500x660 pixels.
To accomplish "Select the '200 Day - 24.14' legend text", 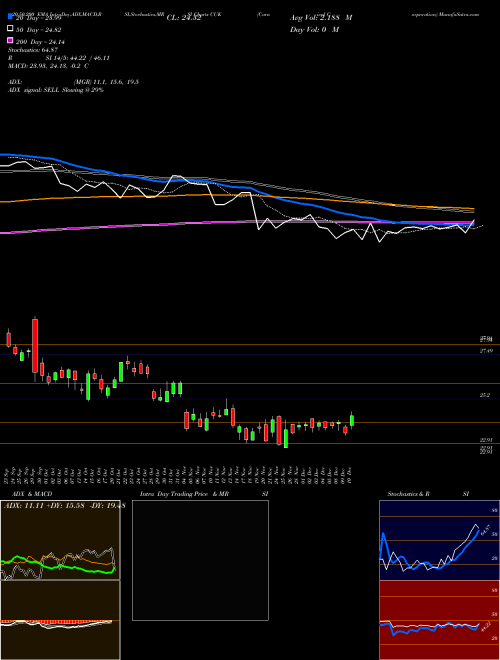I will tap(40, 42).
